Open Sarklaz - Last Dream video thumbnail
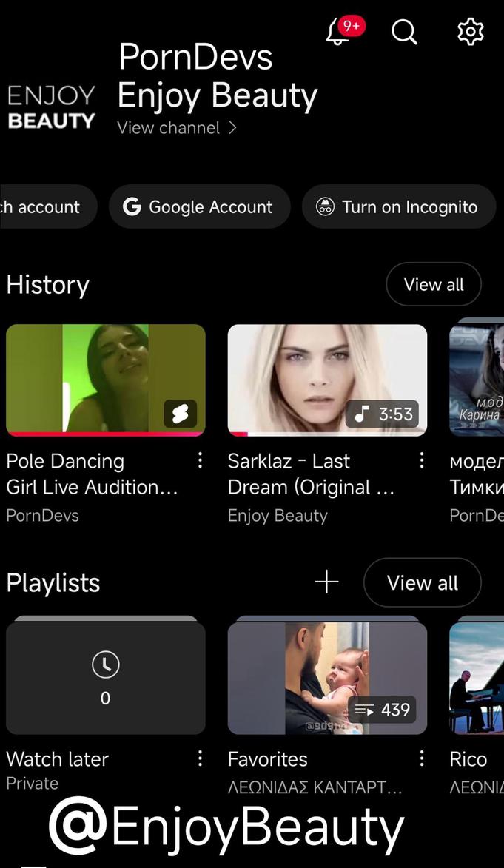 pyautogui.click(x=327, y=380)
